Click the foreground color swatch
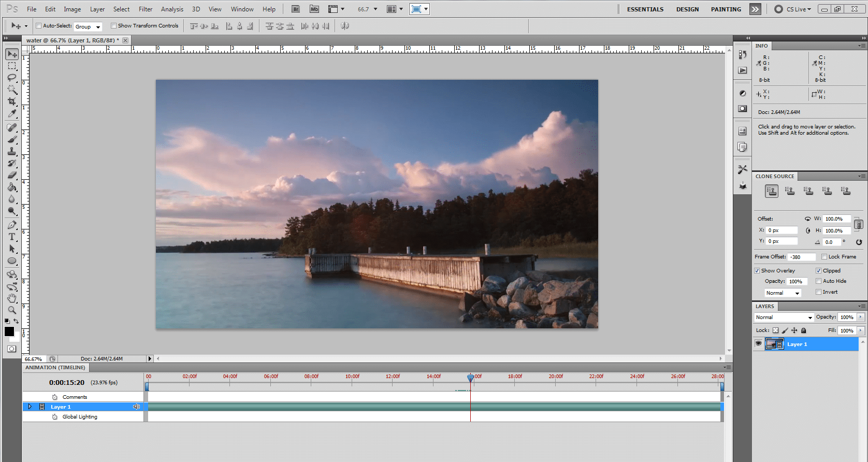 (9, 331)
